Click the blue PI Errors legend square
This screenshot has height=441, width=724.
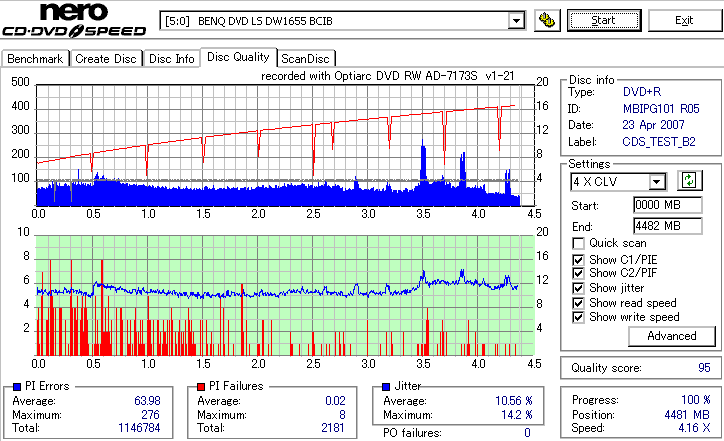tap(18, 387)
